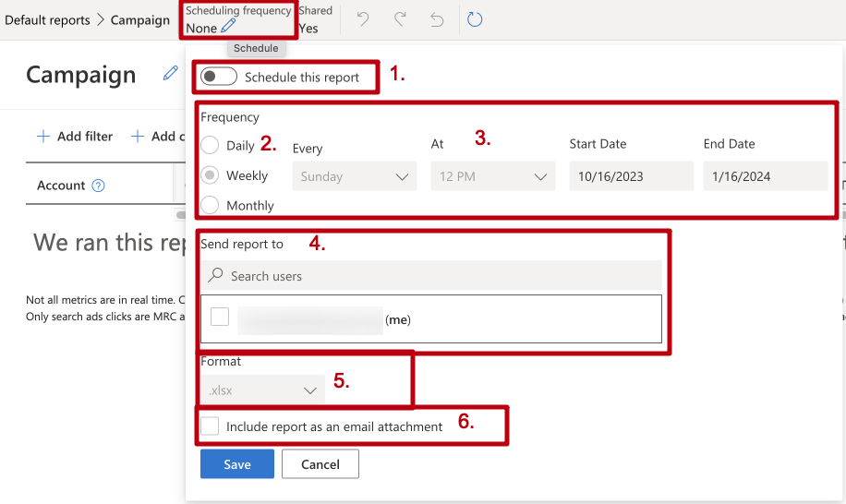The width and height of the screenshot is (846, 504).
Task: Click the Campaign breadcrumb item
Action: point(140,20)
